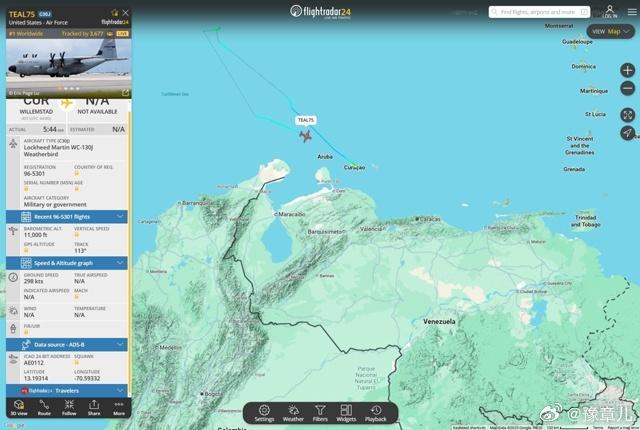Click the TEAL75 aircraft icon on map

tap(305, 136)
